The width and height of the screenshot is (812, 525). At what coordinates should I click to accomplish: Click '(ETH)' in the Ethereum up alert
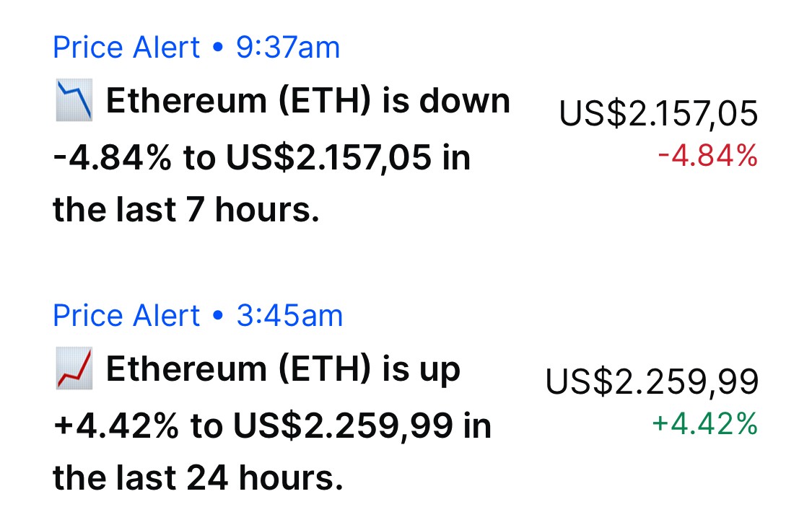(325, 369)
